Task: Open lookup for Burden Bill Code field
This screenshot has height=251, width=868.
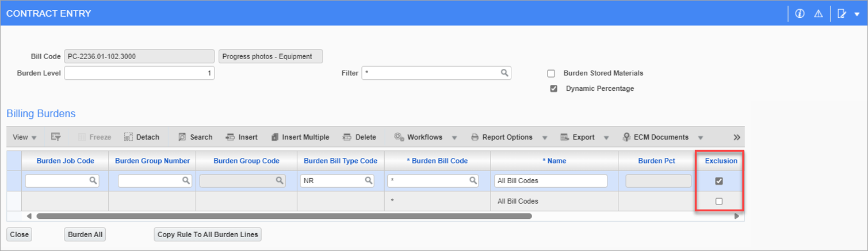Action: (473, 181)
